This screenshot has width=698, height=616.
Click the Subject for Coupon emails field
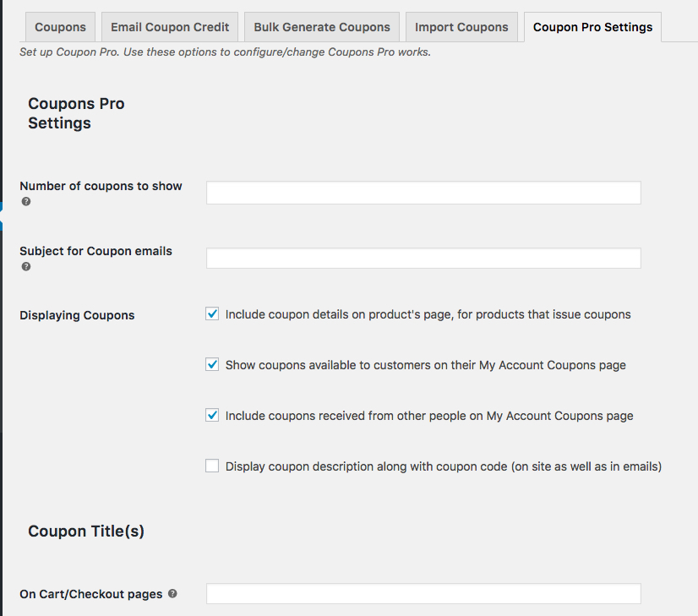pyautogui.click(x=423, y=258)
